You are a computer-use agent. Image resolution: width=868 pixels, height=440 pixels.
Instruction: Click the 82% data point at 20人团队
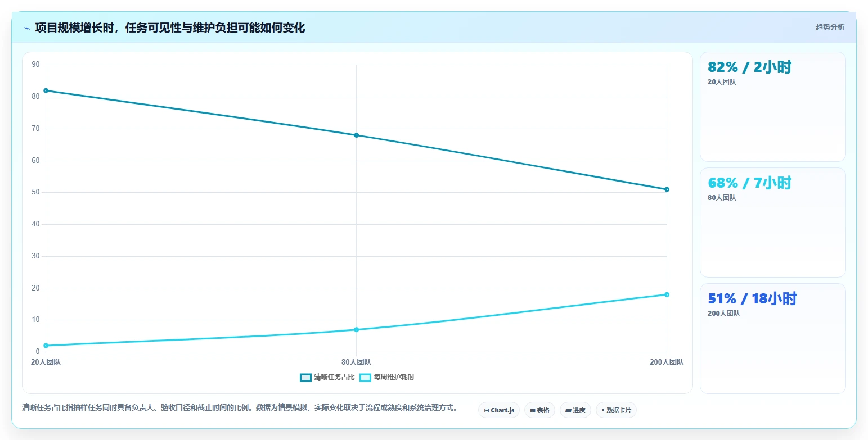coord(46,90)
